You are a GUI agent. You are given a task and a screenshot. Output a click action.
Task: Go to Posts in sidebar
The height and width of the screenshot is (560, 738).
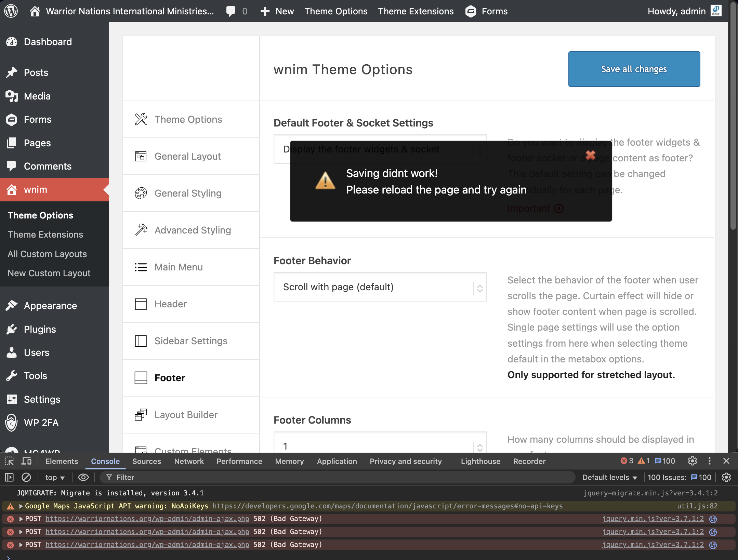(x=36, y=72)
